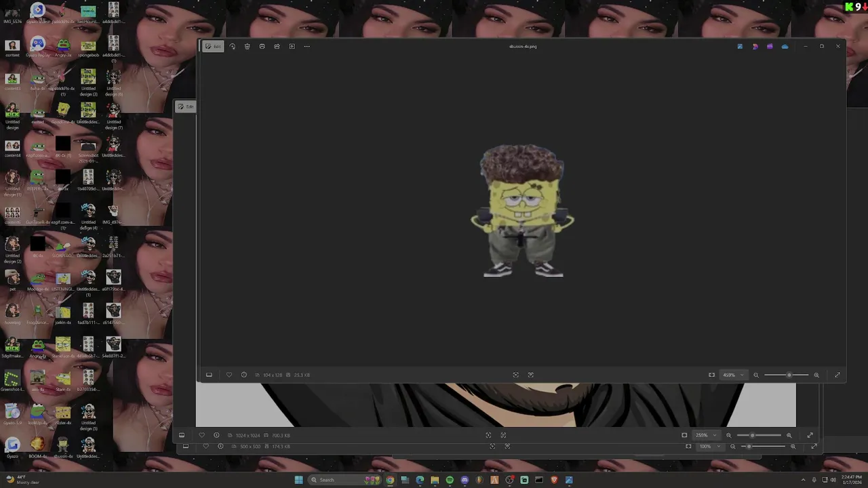This screenshot has height=488, width=868.
Task: Open the 459% zoom dropdown
Action: click(732, 375)
